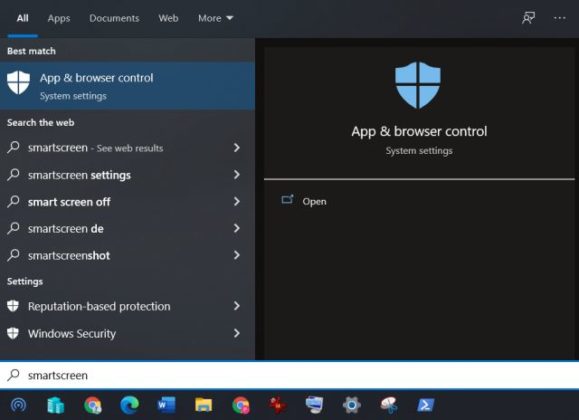Switch to the Web tab
The width and height of the screenshot is (579, 420).
[168, 18]
